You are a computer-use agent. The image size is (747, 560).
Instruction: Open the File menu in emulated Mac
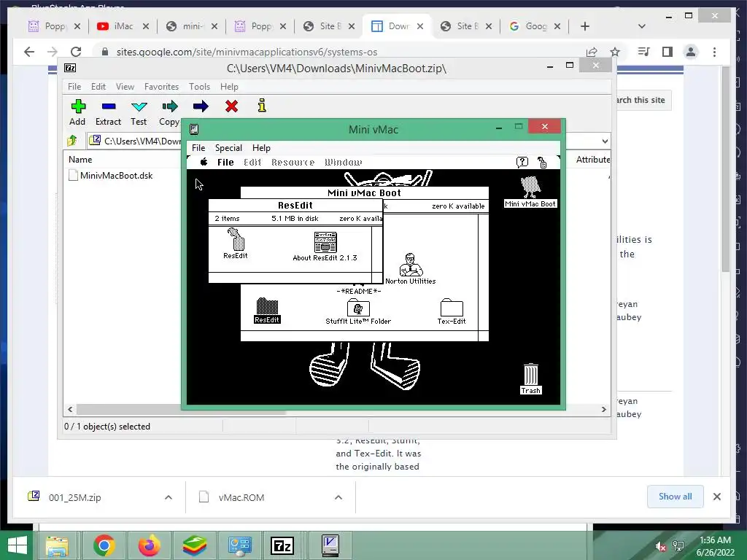point(225,163)
